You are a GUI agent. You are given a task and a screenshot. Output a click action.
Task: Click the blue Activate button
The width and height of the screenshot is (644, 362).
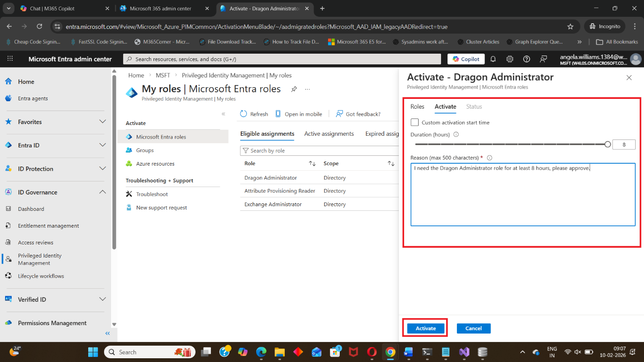426,328
